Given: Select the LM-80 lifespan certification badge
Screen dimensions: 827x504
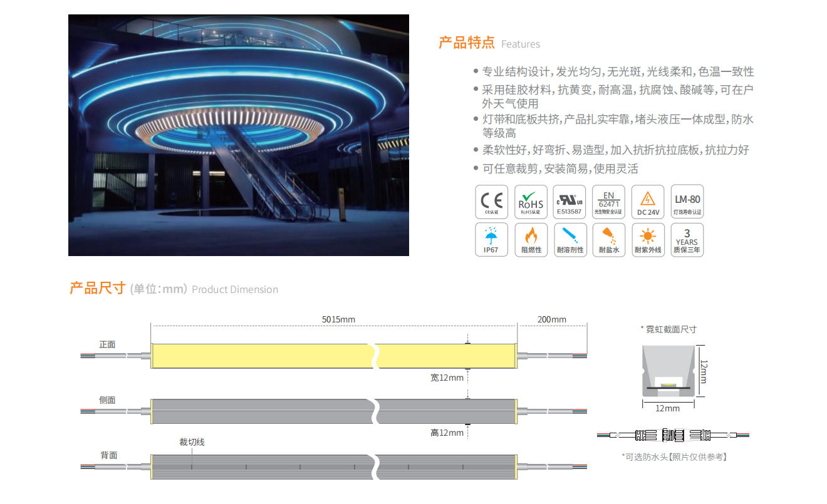Looking at the screenshot, I should [687, 202].
